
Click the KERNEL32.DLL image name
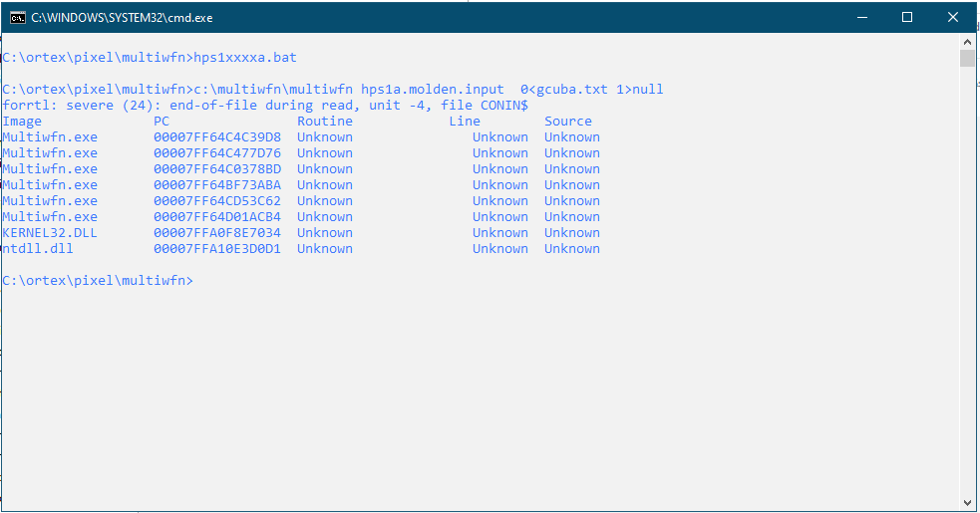coord(50,232)
